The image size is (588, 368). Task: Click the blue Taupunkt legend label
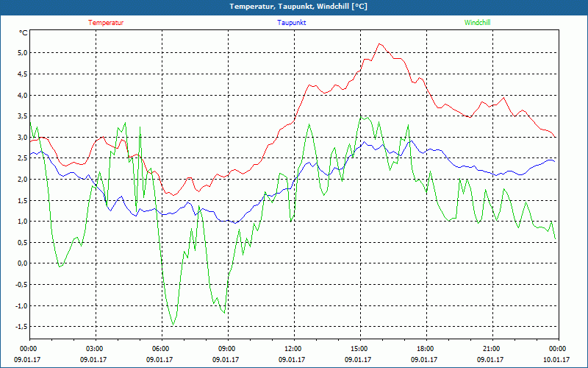291,23
